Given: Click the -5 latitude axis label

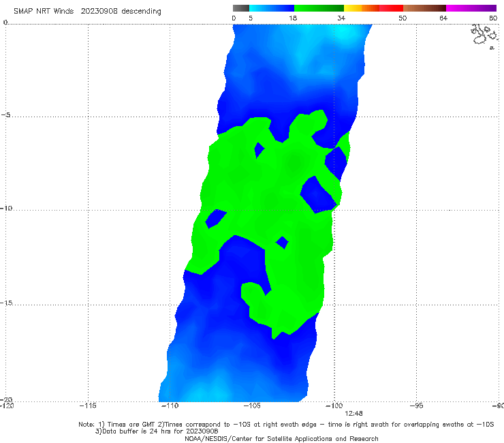Looking at the screenshot, I should tap(5, 115).
